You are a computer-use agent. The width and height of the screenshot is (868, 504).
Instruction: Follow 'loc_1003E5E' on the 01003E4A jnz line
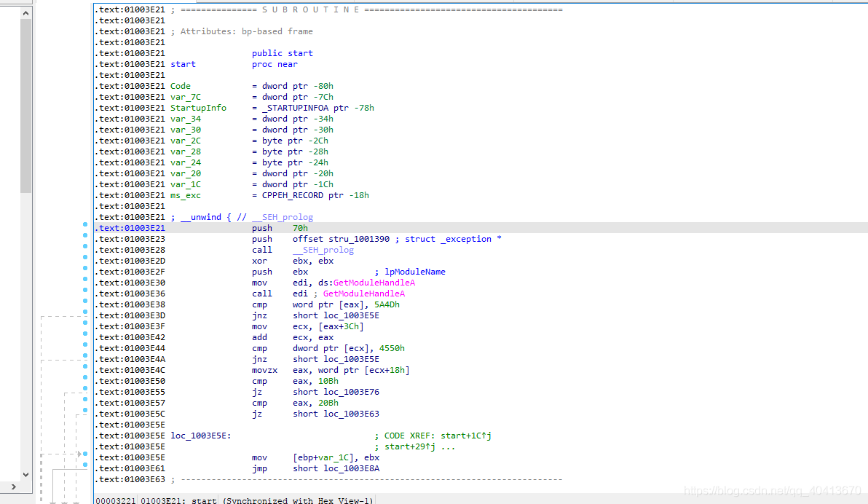tap(352, 360)
